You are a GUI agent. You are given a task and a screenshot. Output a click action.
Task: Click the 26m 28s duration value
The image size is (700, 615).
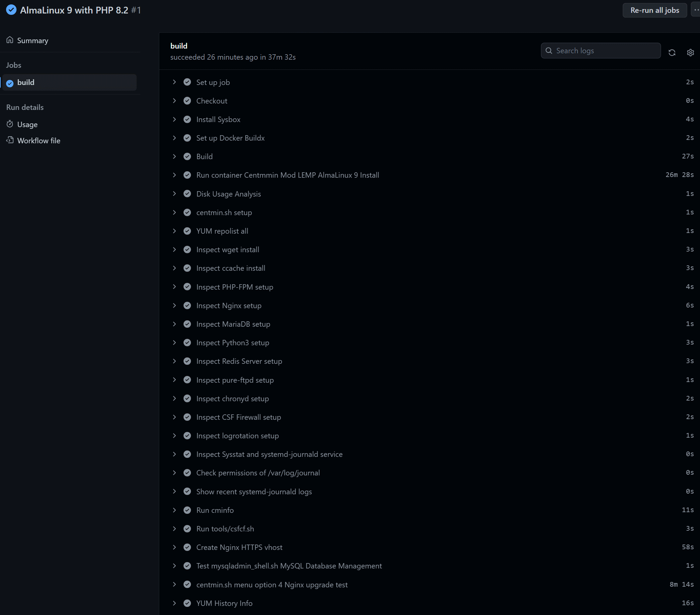679,175
